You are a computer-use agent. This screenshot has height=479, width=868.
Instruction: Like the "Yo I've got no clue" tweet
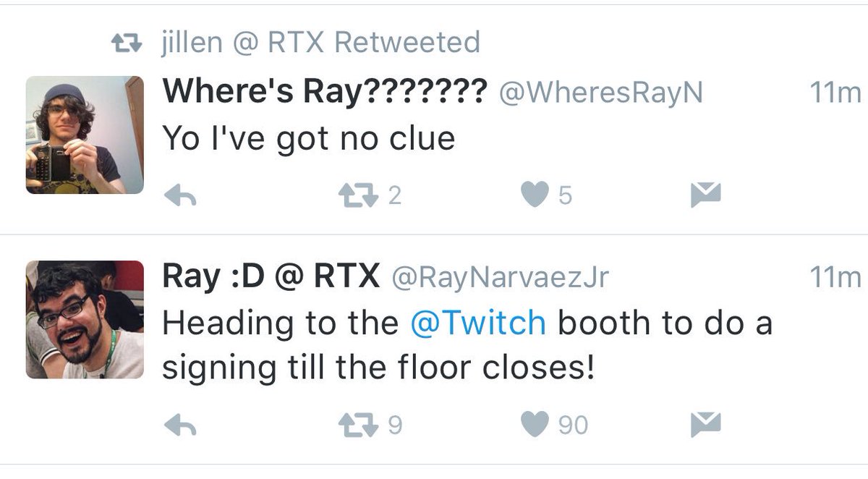[535, 195]
